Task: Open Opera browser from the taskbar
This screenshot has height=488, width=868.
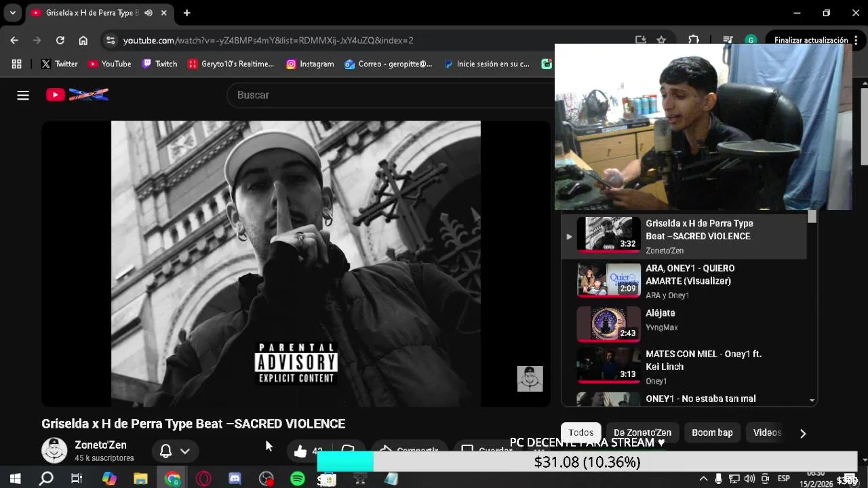Action: [203, 479]
